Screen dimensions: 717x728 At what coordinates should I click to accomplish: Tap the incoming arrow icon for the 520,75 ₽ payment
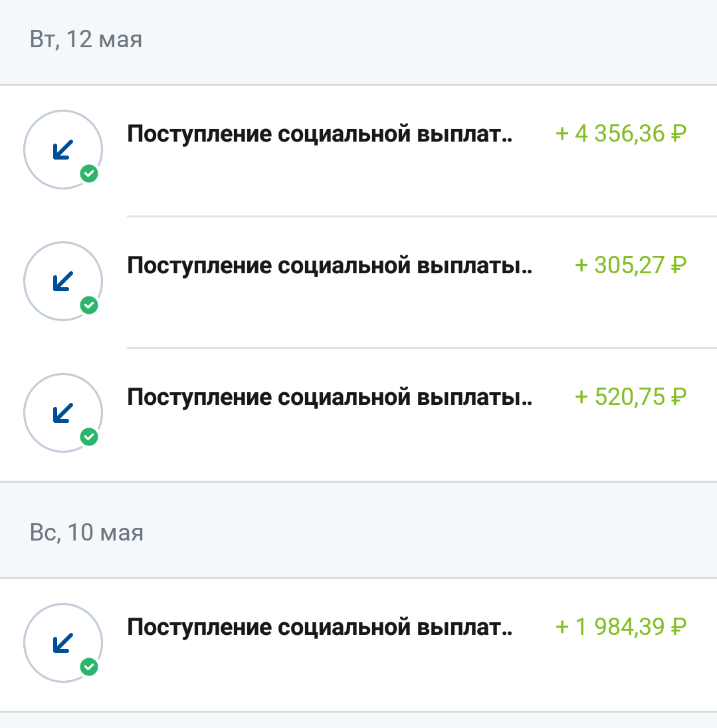[x=62, y=413]
